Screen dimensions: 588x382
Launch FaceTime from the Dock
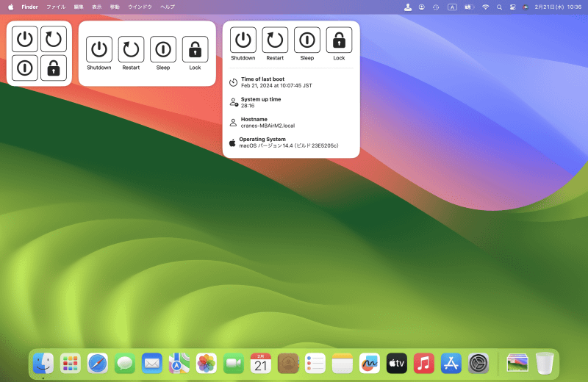234,363
